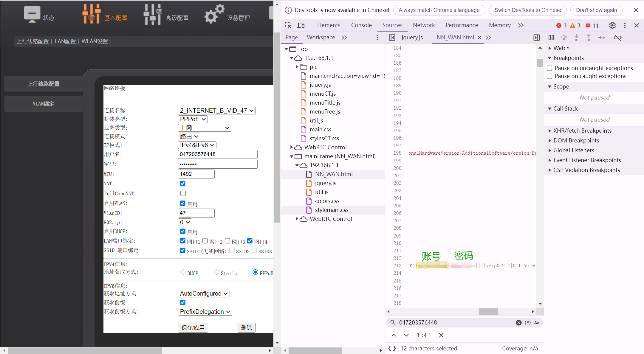This screenshot has width=644, height=354.
Task: Click pretty print curly braces icon
Action: click(392, 348)
